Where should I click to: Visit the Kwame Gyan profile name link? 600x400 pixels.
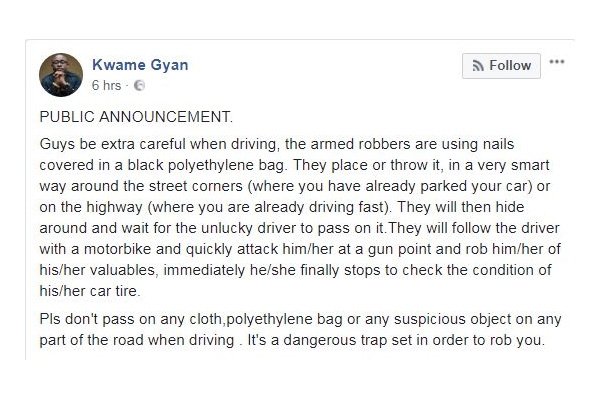(140, 65)
